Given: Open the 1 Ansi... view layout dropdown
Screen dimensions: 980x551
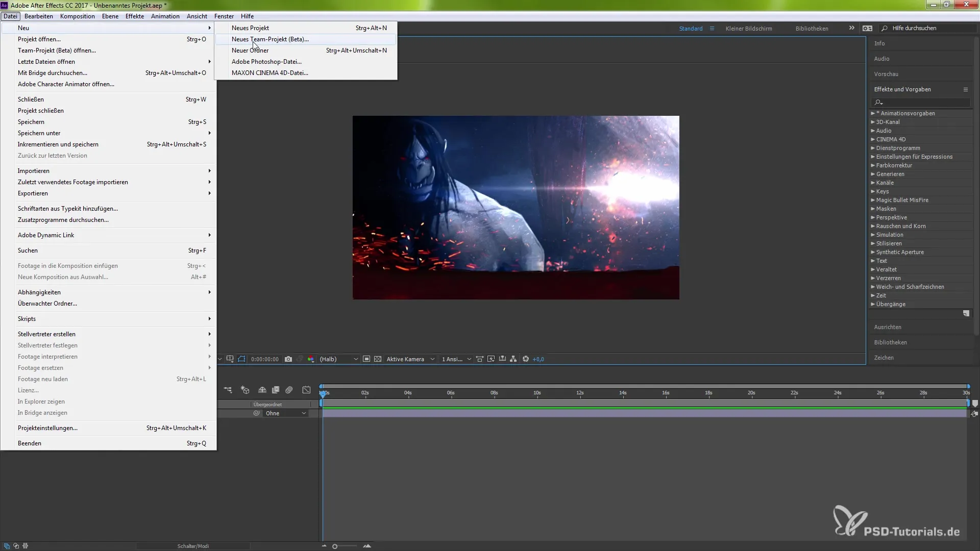Looking at the screenshot, I should (456, 359).
